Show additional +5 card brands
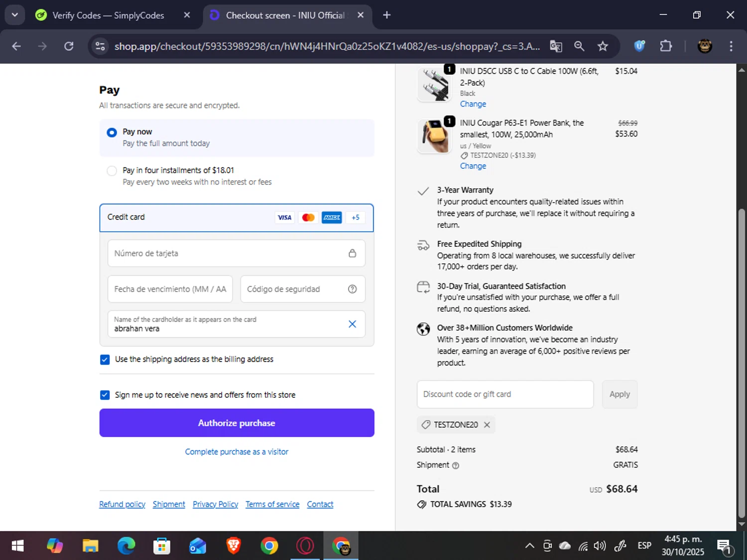Screen dimensions: 747x560 coord(356,218)
